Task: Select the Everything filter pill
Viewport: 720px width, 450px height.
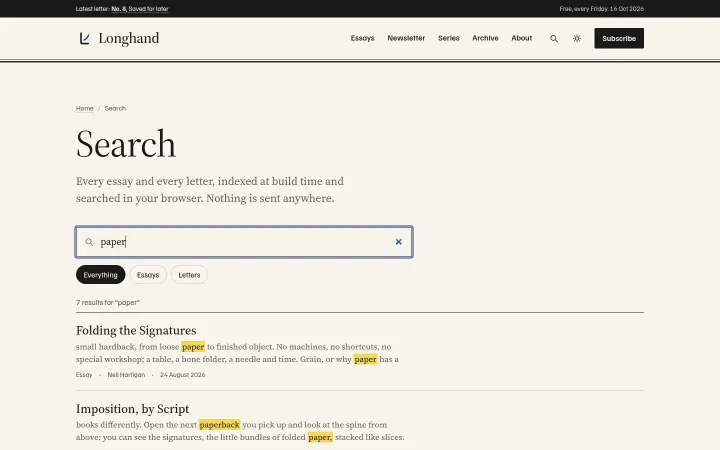Action: coord(101,275)
